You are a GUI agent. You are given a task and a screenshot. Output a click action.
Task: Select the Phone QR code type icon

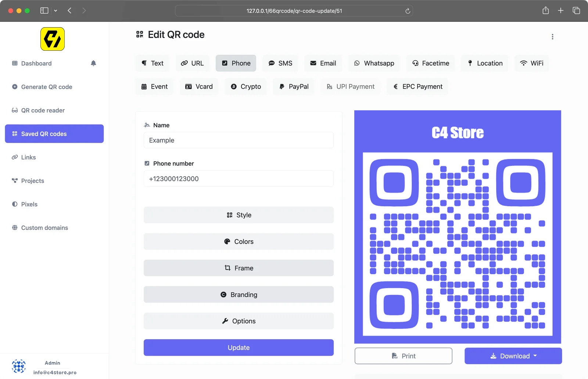coord(225,63)
